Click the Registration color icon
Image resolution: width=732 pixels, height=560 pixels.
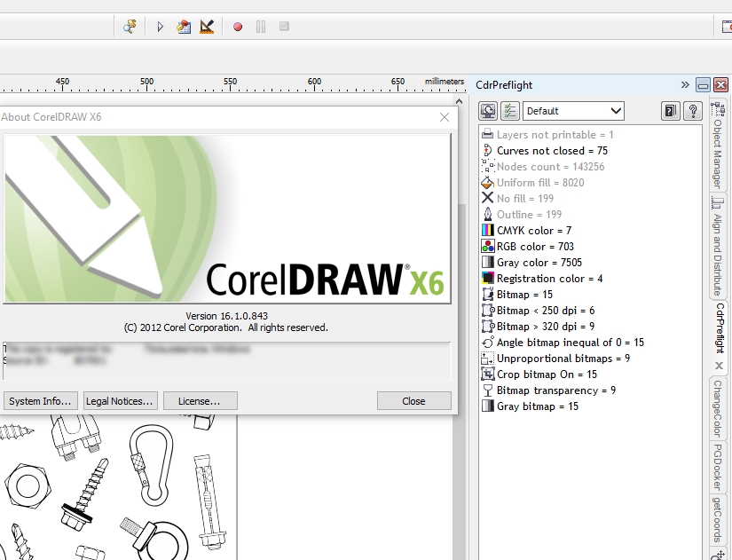(487, 278)
